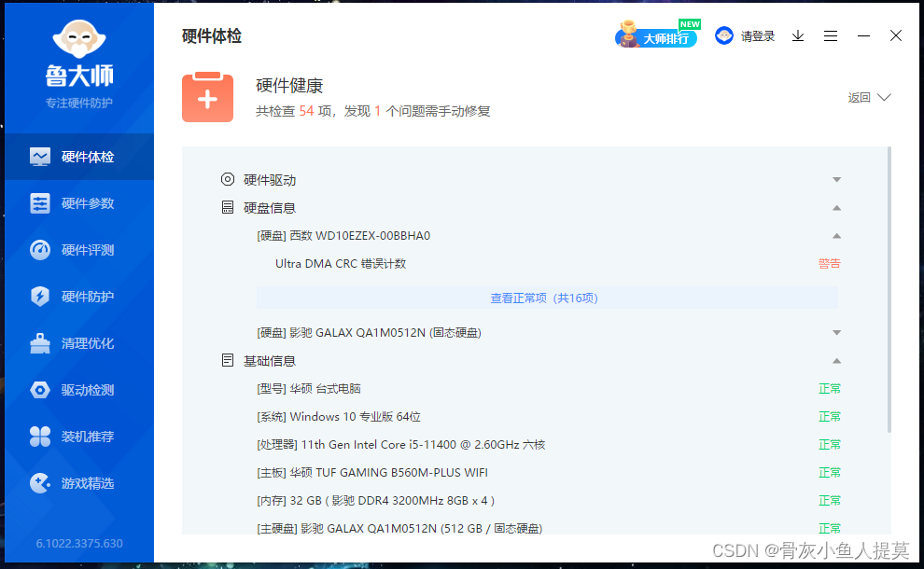
Task: Open 硬件防护 shield icon
Action: (40, 297)
